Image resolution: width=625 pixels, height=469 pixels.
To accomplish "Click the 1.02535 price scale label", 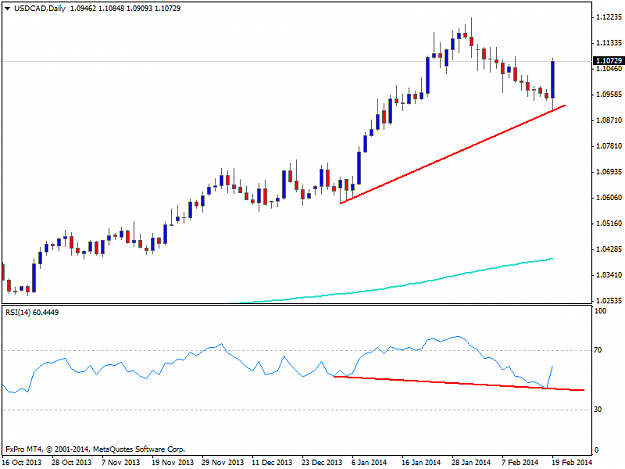I will (609, 301).
